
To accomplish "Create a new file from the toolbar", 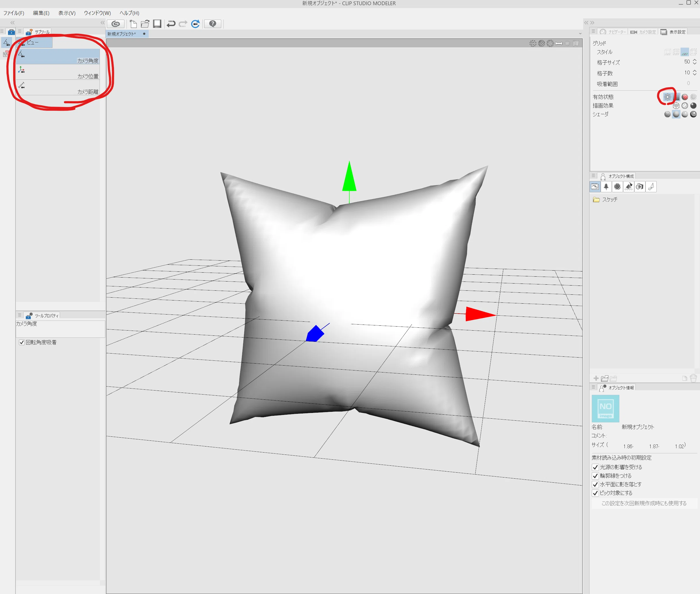I will [x=133, y=24].
